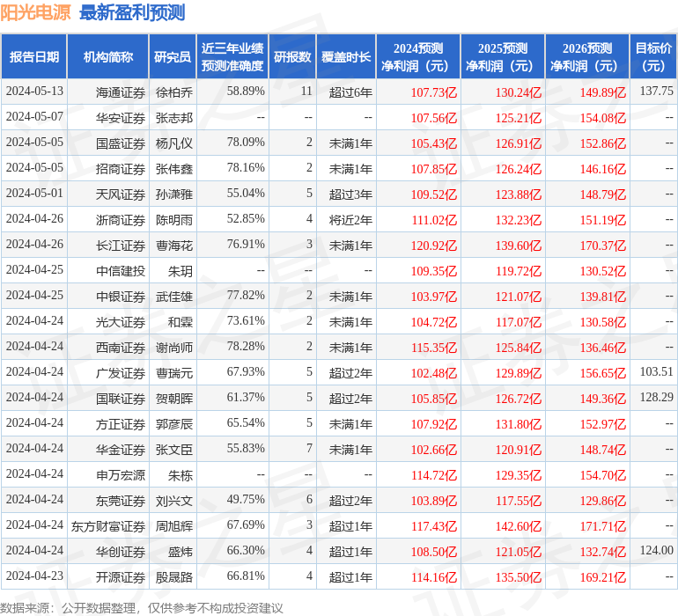The height and width of the screenshot is (616, 678).
Task: Select the date 2024-05-13
Action: pyautogui.click(x=34, y=91)
